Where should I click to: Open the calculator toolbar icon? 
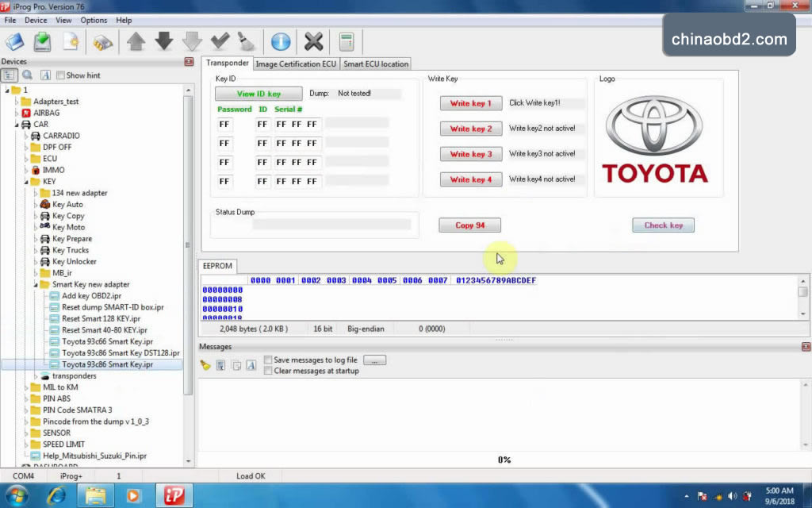[347, 41]
